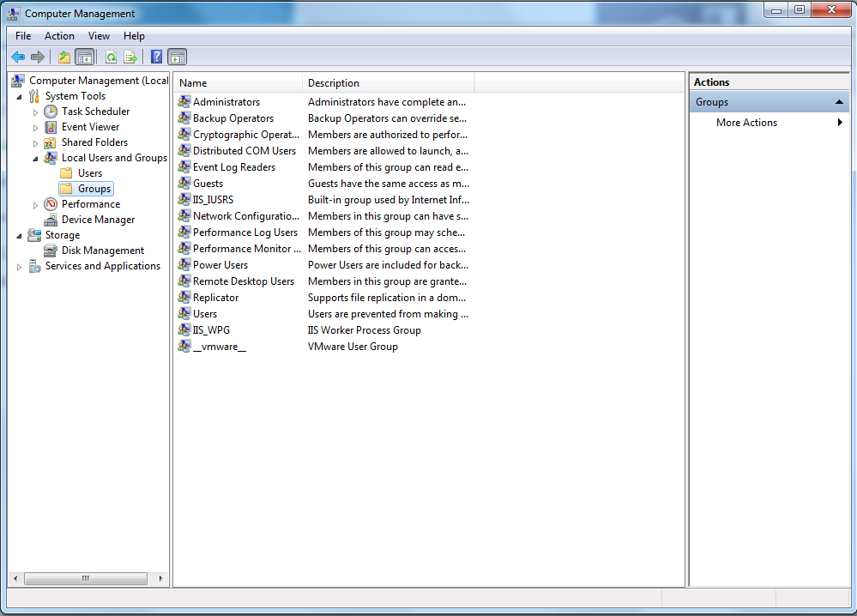Click the Back arrow toolbar icon
The image size is (857, 616).
click(18, 57)
